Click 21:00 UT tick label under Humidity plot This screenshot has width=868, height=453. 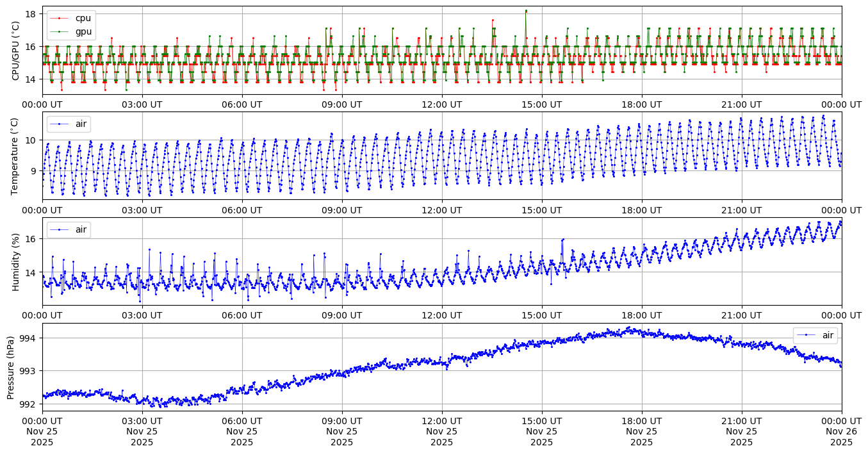pyautogui.click(x=741, y=316)
